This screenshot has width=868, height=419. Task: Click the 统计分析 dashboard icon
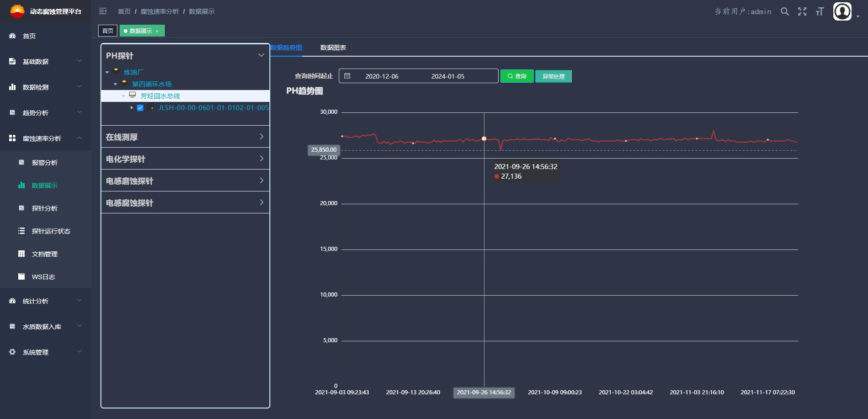(12, 301)
